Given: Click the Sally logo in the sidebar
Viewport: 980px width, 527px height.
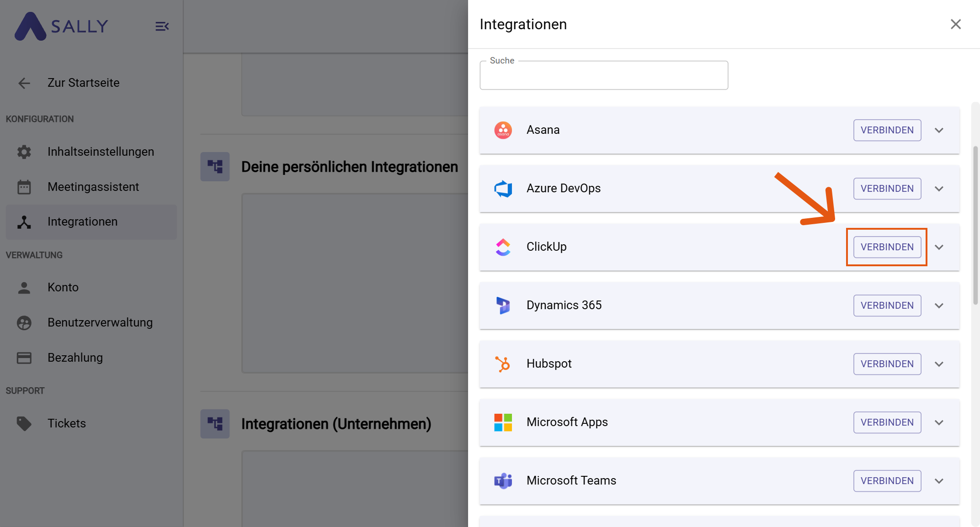Looking at the screenshot, I should [x=61, y=26].
